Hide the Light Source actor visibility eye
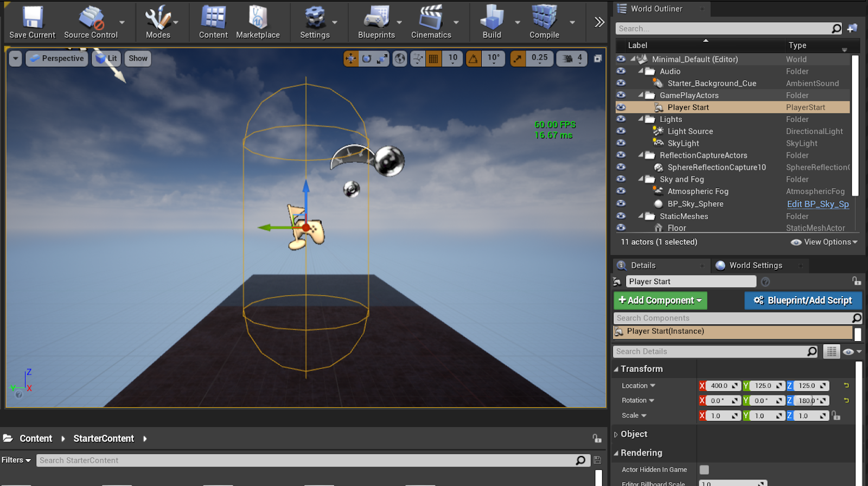 tap(621, 131)
